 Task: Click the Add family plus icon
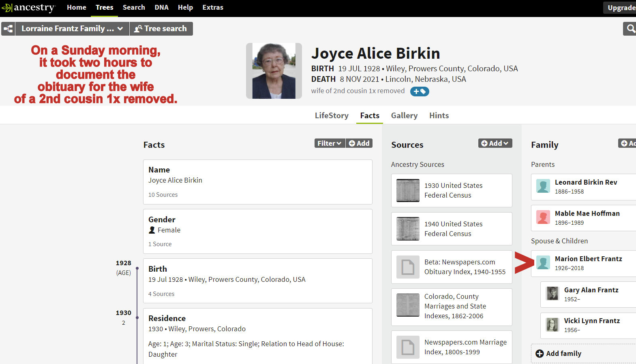click(x=540, y=353)
